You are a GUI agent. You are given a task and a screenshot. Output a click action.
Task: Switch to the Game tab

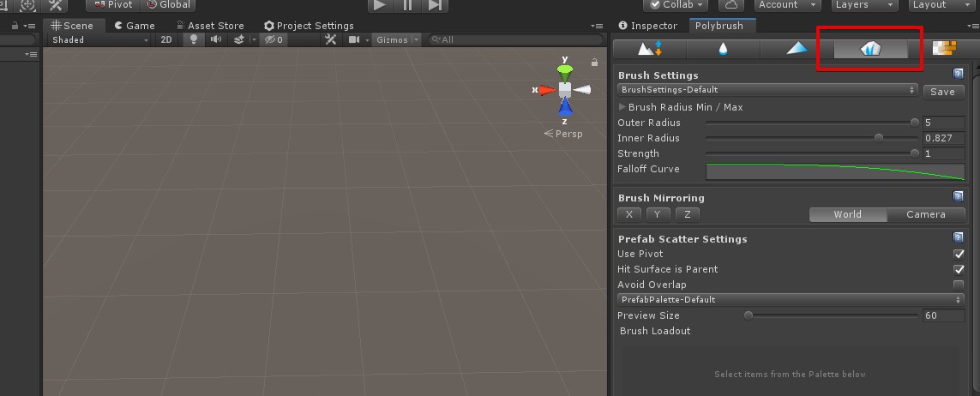[x=134, y=26]
